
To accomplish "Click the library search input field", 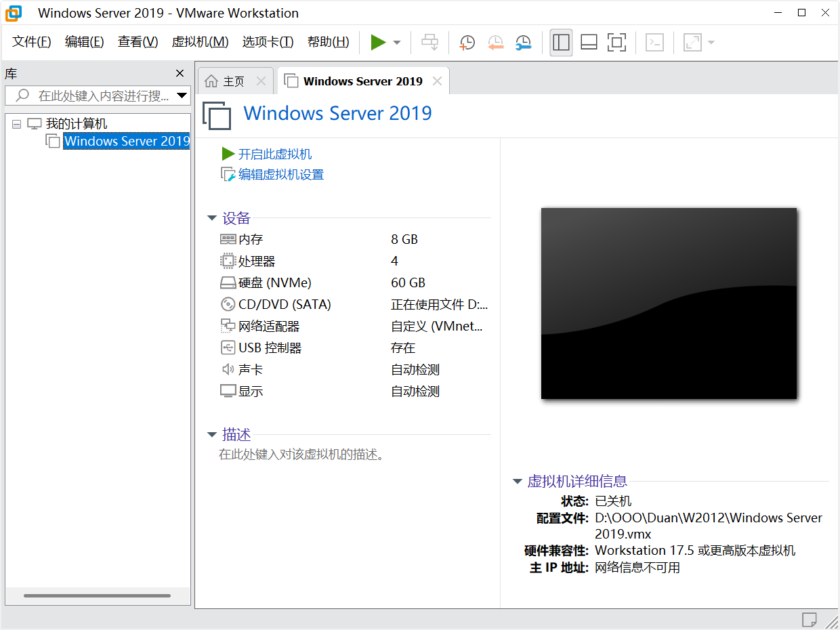I will click(95, 96).
